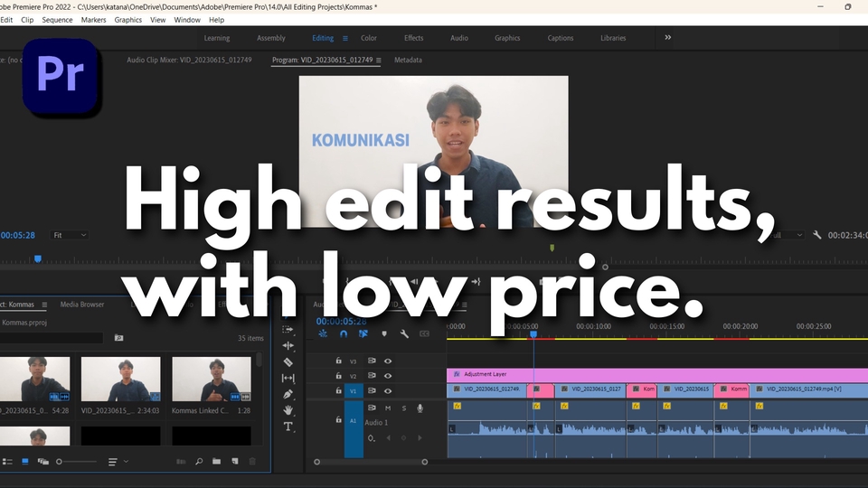Open the Metadata panel tab
Viewport: 868px width, 488px height.
[x=408, y=60]
